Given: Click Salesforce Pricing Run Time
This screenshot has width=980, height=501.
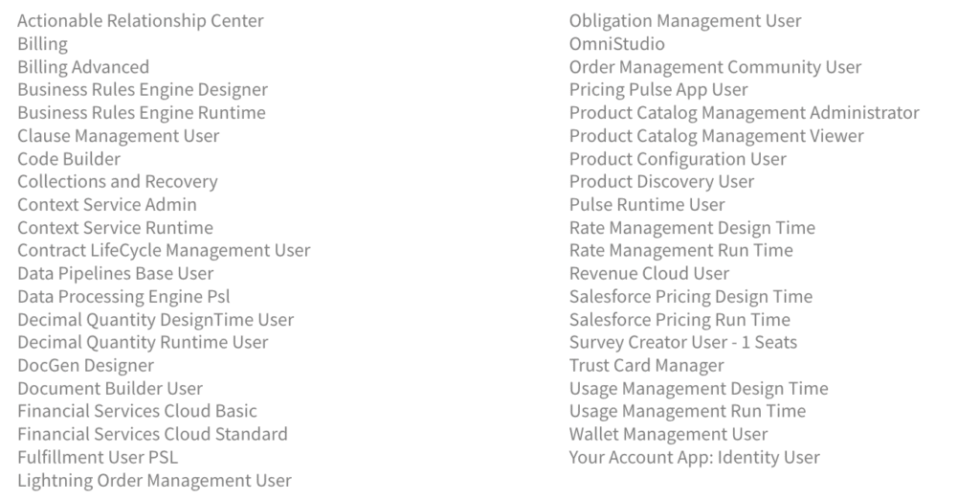Looking at the screenshot, I should [679, 320].
